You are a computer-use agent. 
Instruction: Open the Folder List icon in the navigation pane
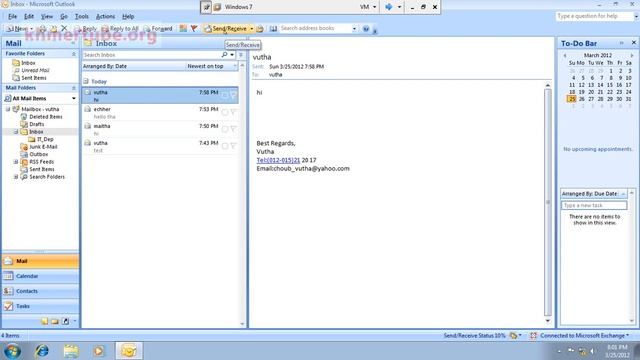(55, 321)
